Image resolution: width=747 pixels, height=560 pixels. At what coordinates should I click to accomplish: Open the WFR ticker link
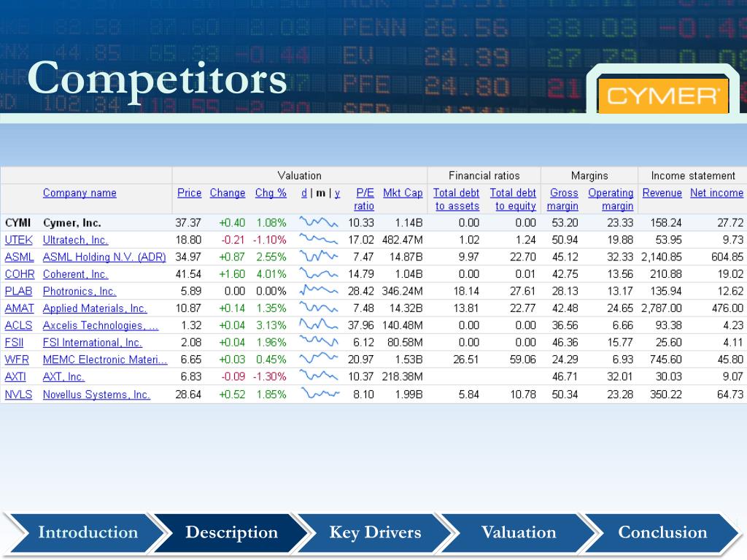(x=17, y=360)
